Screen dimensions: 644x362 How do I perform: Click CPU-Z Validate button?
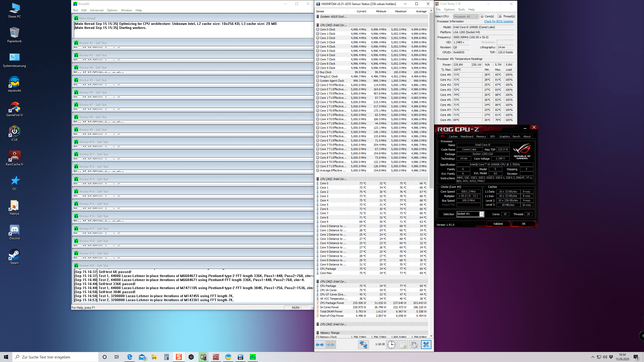point(498,224)
